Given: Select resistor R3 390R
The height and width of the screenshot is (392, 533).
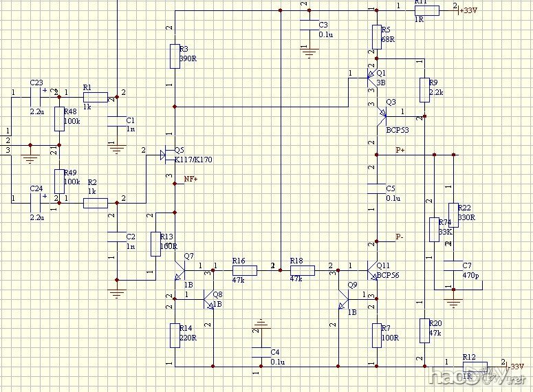Looking at the screenshot, I should (175, 56).
